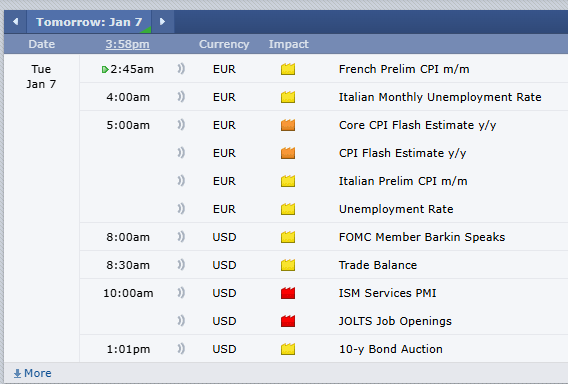Click the orange impact icon for CPI Flash Estimate y/y
Image resolution: width=568 pixels, height=384 pixels.
(x=288, y=153)
